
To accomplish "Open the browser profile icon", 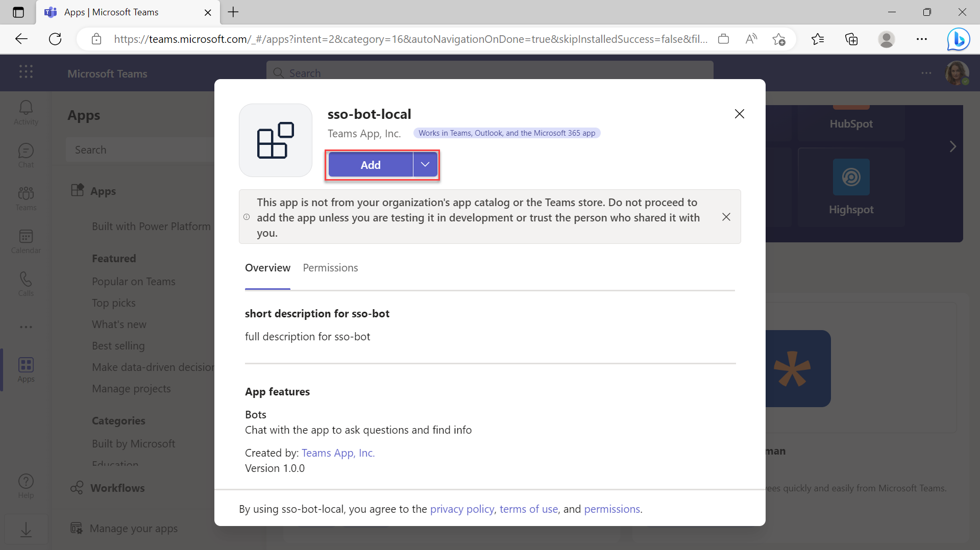I will coord(887,39).
